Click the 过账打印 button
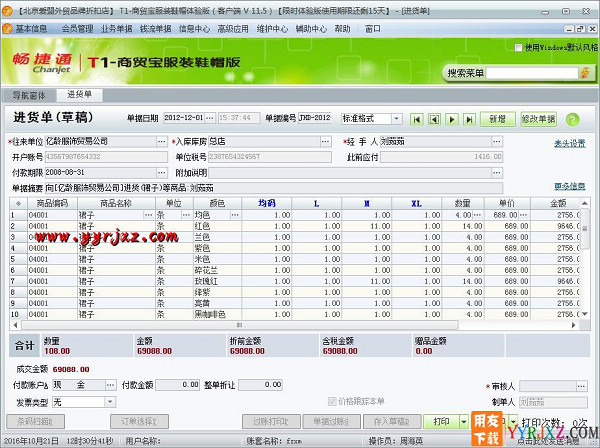The height and width of the screenshot is (448, 600). [x=271, y=422]
